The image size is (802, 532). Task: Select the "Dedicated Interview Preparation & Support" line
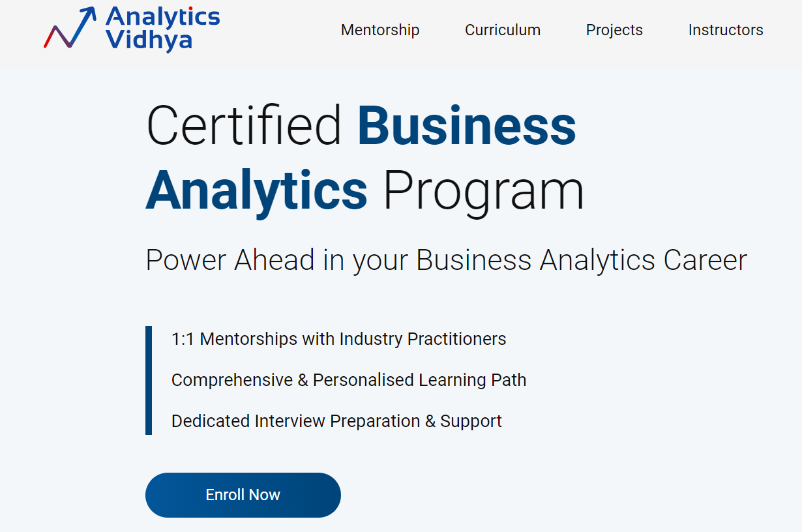click(x=336, y=421)
